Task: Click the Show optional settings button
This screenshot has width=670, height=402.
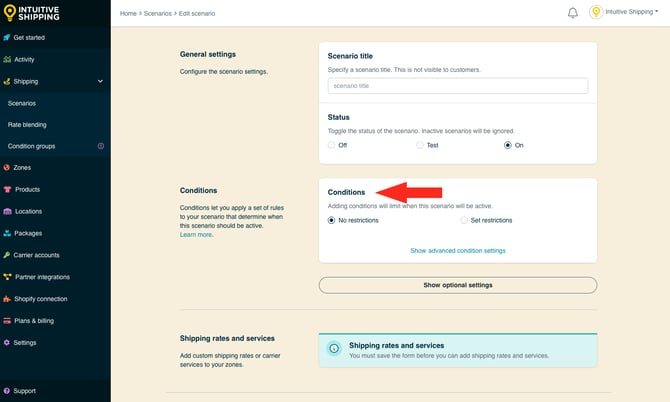Action: tap(457, 285)
